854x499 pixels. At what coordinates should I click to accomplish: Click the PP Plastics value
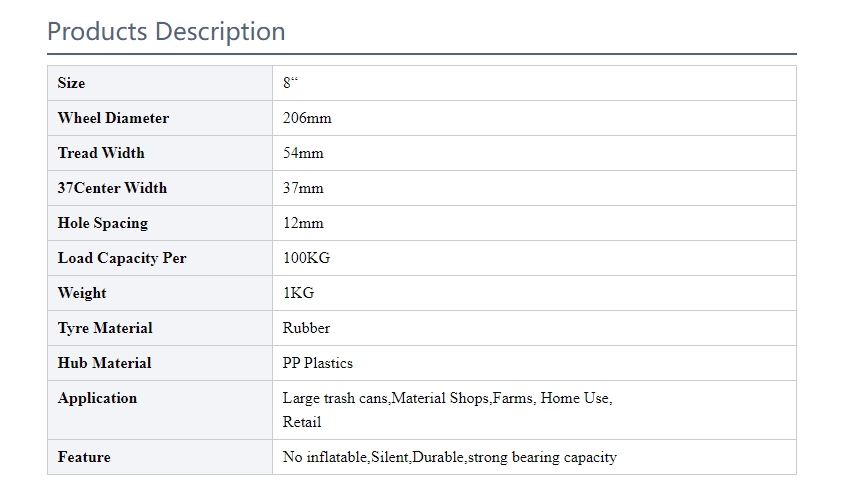pyautogui.click(x=318, y=363)
